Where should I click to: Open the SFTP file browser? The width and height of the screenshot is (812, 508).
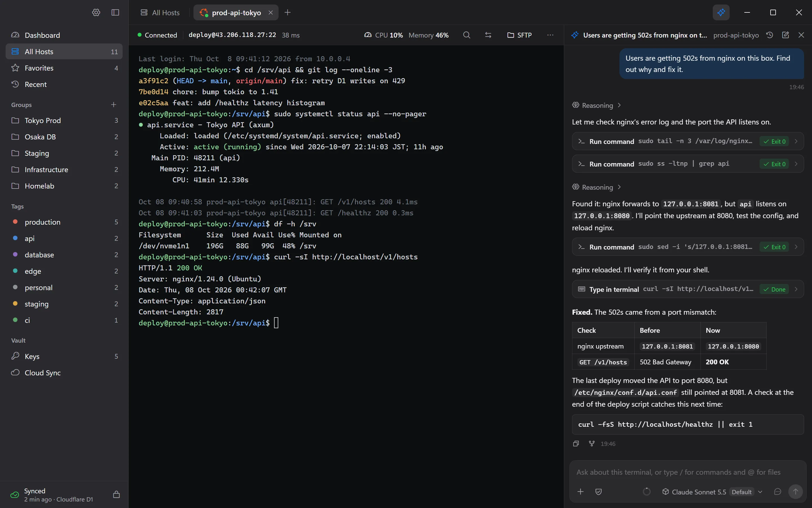click(519, 35)
